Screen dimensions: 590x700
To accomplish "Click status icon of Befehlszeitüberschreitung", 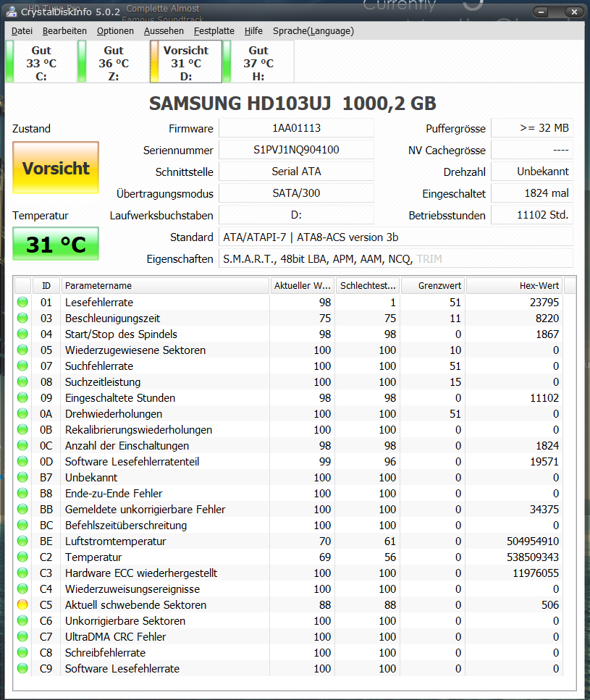I will click(x=22, y=526).
